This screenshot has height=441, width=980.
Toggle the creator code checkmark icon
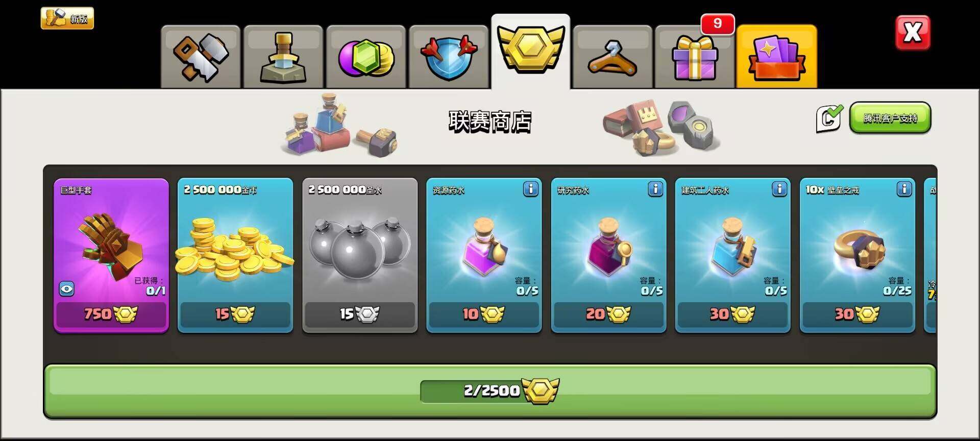pyautogui.click(x=829, y=118)
